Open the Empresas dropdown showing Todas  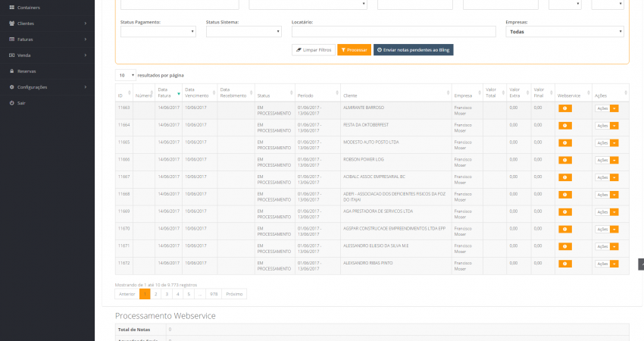[x=565, y=32]
